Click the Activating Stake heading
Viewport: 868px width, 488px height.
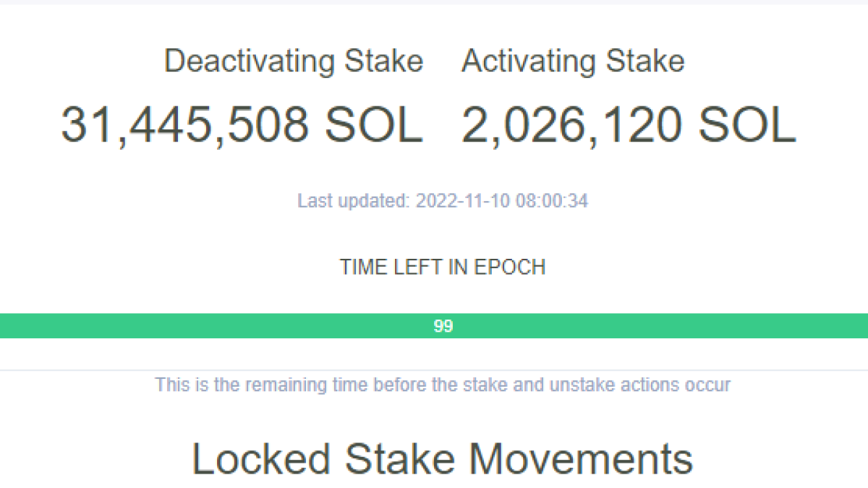coord(573,61)
